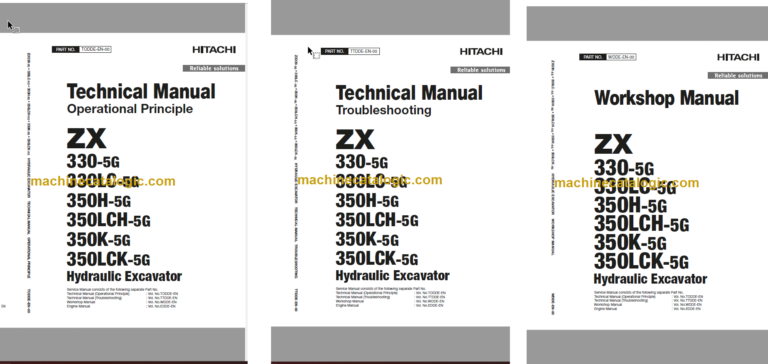Screen dimensions: 768x364
Task: Click part number TODDE-EN-00 label
Action: (82, 49)
